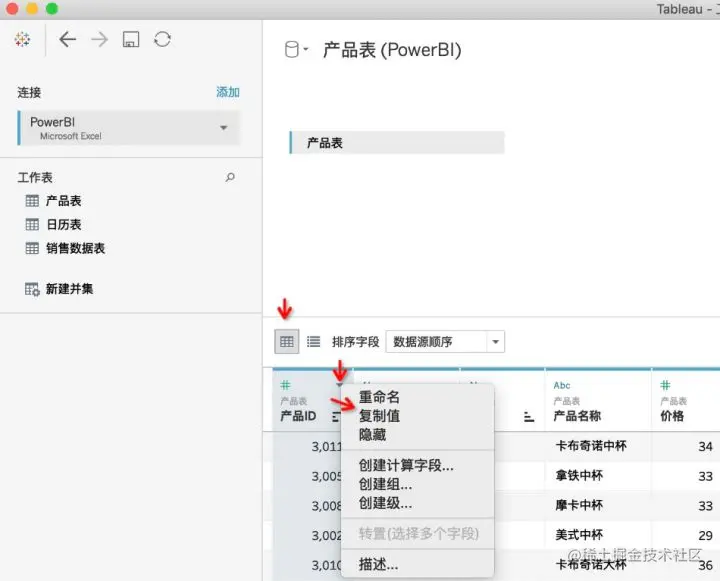Save with the floppy disk icon
The width and height of the screenshot is (720, 581).
131,39
